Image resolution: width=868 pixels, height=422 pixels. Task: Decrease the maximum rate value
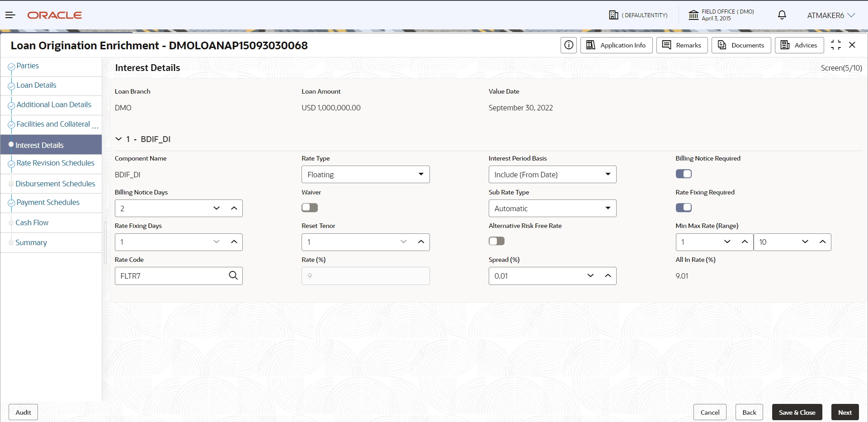click(x=805, y=242)
